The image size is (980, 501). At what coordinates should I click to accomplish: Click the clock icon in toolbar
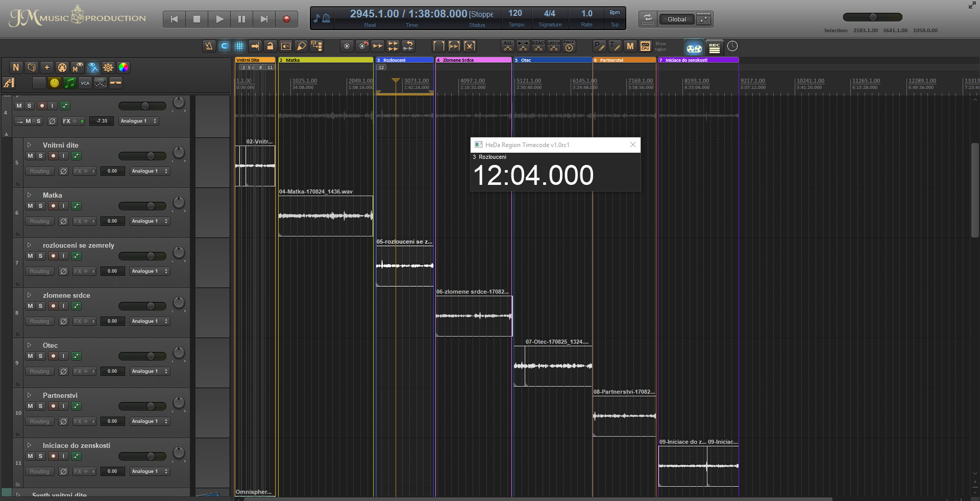(x=732, y=46)
